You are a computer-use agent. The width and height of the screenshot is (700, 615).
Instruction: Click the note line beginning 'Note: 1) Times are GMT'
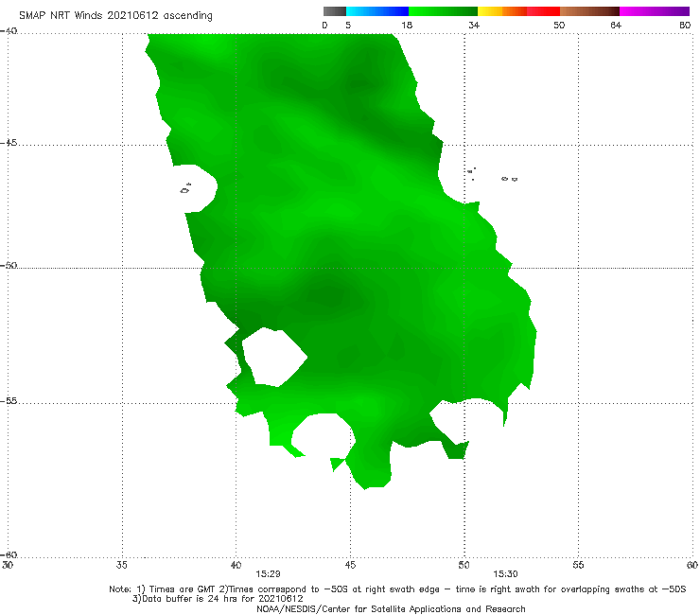[397, 589]
